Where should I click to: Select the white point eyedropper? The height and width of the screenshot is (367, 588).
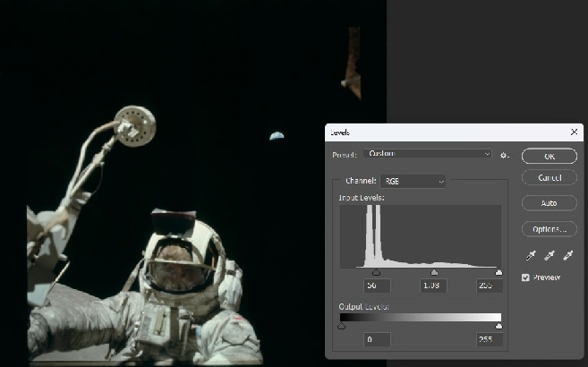567,257
